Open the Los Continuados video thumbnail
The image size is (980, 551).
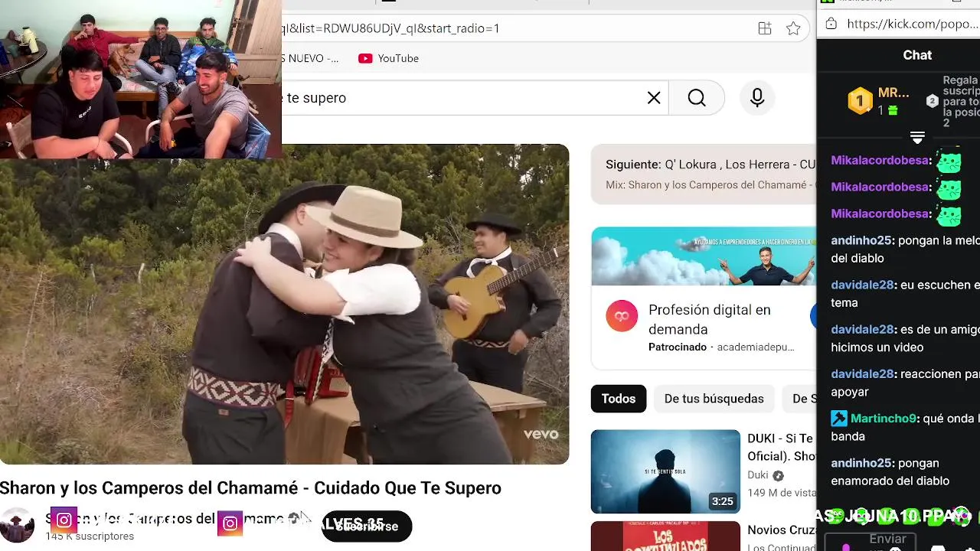(665, 536)
